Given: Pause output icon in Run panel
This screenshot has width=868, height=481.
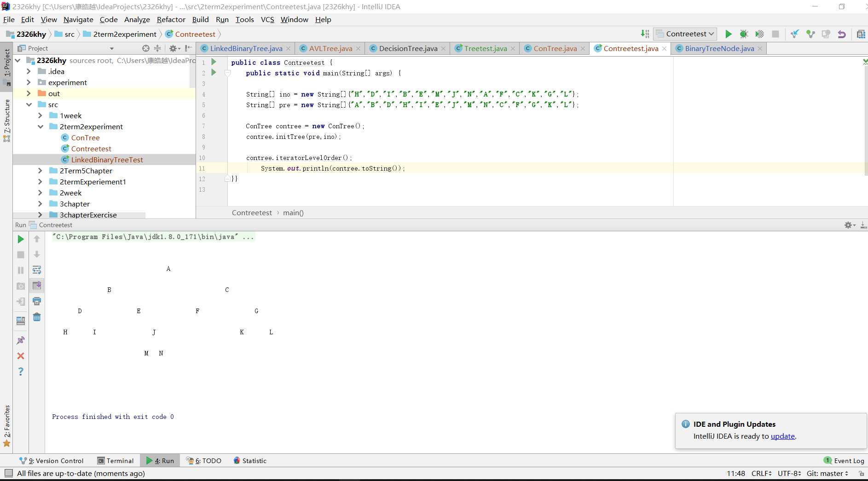Looking at the screenshot, I should tap(21, 270).
